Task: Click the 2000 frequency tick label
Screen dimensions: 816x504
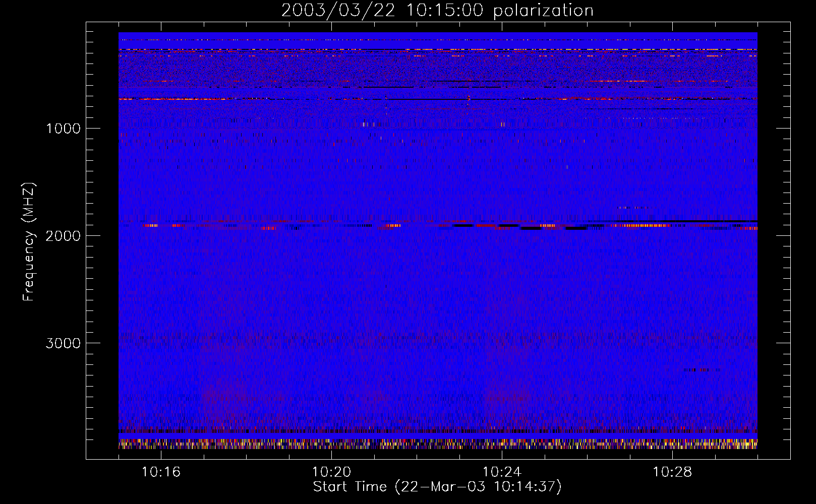Action: 63,236
